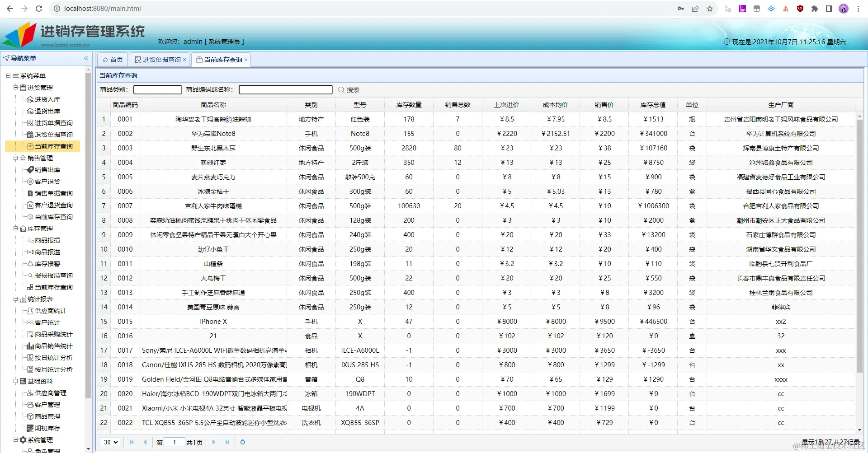Open 销售出库 in sidebar
868x453 pixels.
click(47, 170)
